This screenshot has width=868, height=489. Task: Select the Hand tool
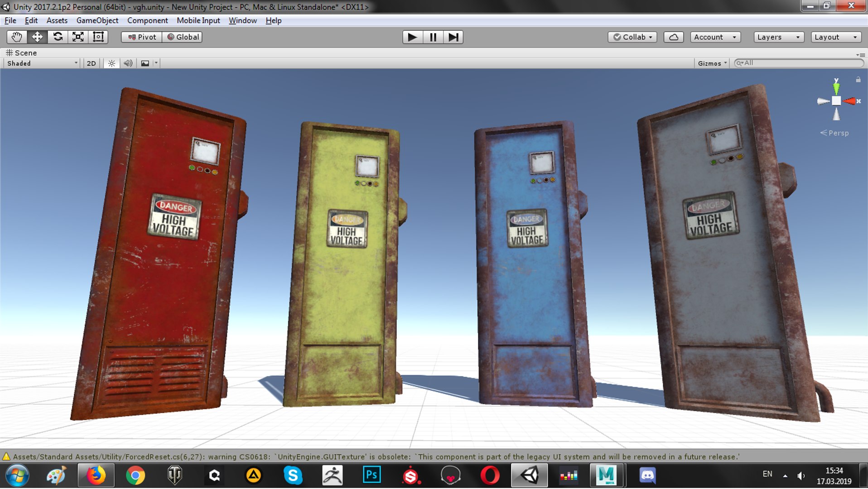tap(17, 37)
